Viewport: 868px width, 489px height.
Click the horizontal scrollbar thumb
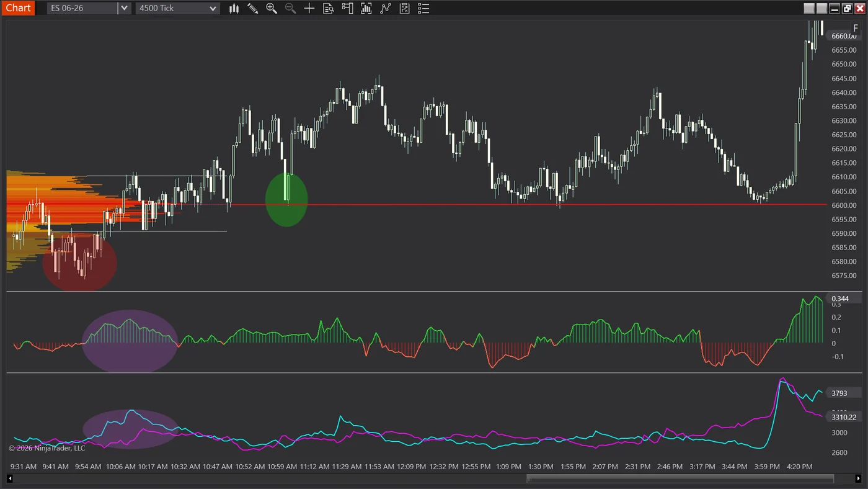pos(680,478)
